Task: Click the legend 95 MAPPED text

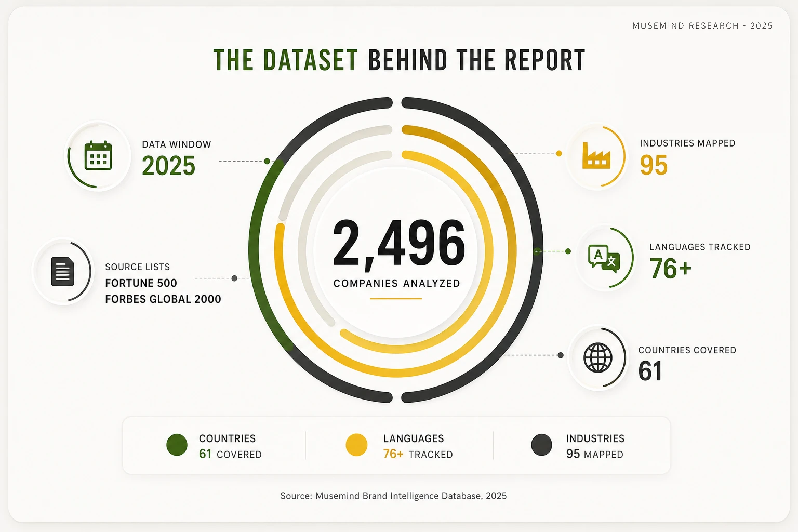Action: coord(595,454)
